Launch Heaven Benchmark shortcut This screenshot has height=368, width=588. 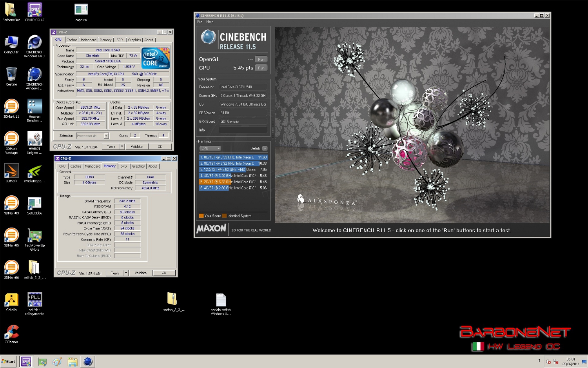(x=34, y=111)
